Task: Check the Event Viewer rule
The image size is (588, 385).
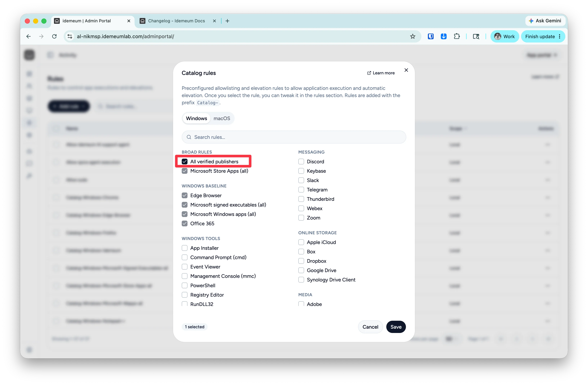Action: [185, 267]
